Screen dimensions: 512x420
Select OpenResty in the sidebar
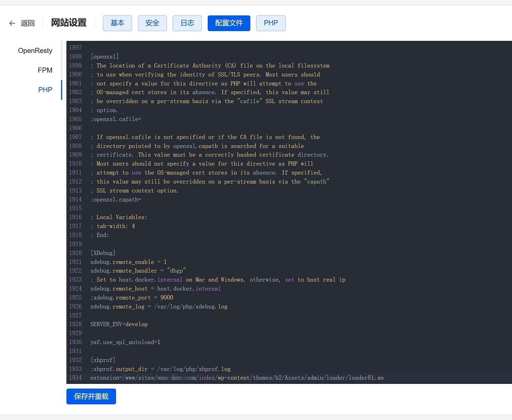pos(35,50)
